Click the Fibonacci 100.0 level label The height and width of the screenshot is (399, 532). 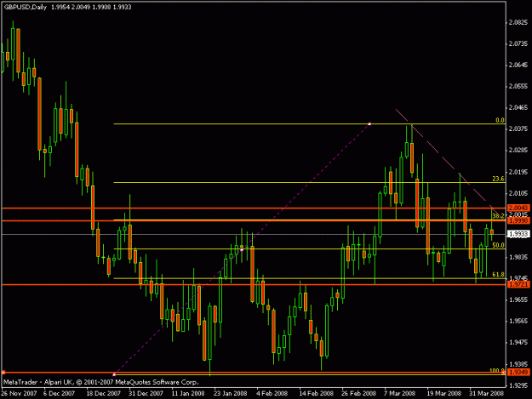[497, 371]
